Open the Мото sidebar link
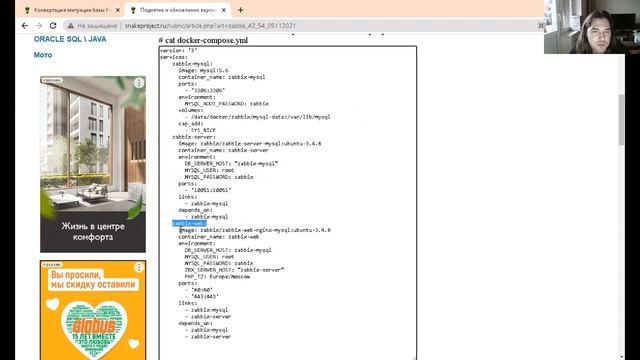The width and height of the screenshot is (640, 360). (x=43, y=55)
